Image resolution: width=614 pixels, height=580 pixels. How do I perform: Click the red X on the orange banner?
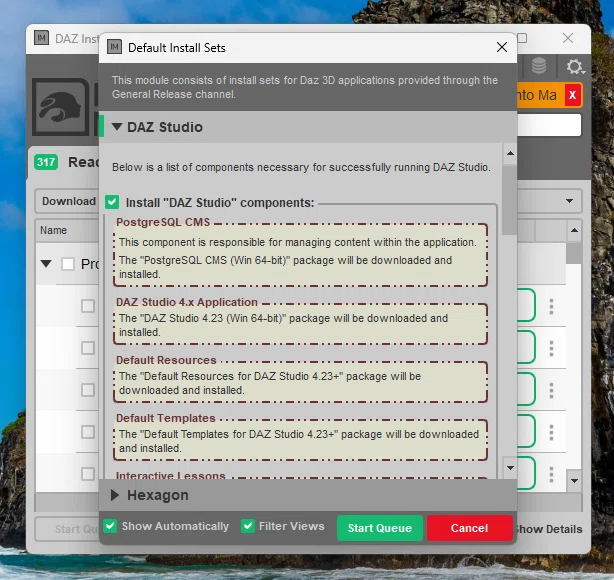point(572,95)
